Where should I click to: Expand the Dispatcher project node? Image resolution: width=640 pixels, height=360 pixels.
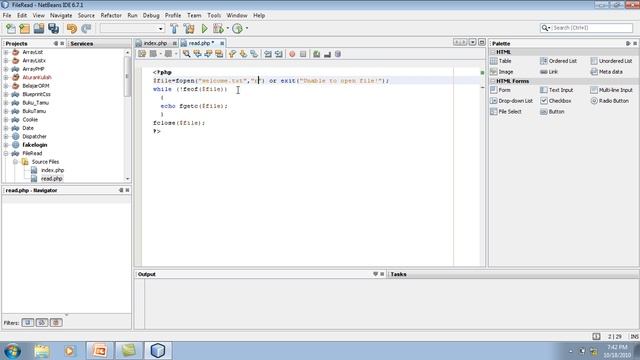6,136
